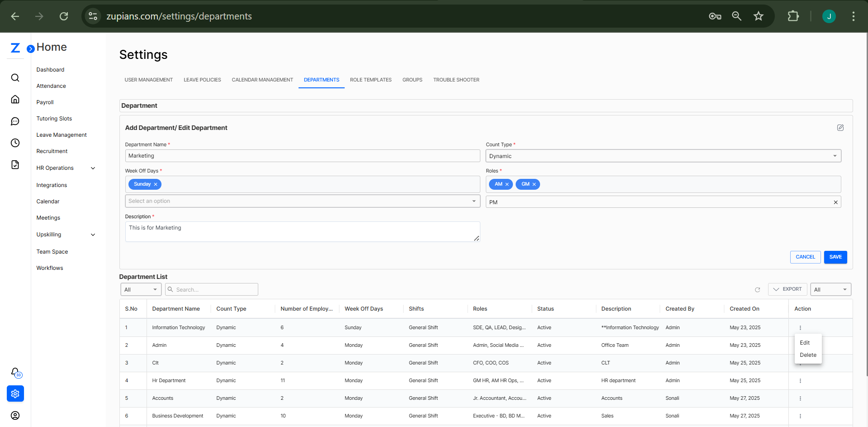Clear the PM role input
Viewport: 868px width, 427px height.
coord(835,202)
